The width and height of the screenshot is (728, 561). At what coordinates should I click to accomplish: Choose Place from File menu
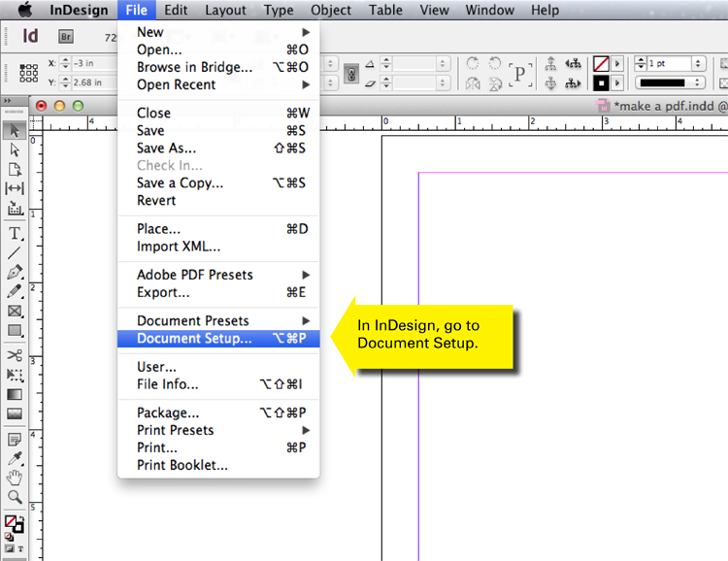tap(218, 229)
